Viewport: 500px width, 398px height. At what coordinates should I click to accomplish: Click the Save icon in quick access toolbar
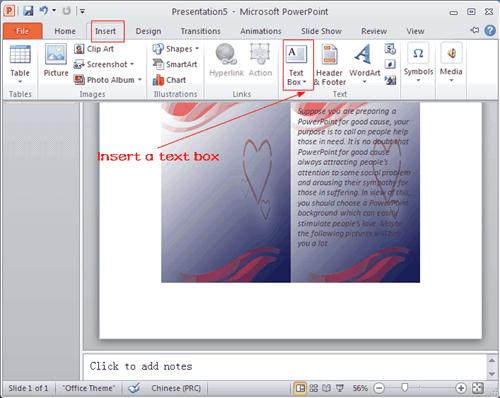pyautogui.click(x=28, y=11)
